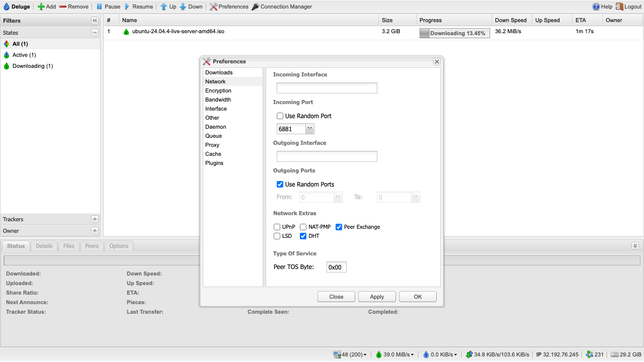Select the Active (1) filter

[50, 55]
